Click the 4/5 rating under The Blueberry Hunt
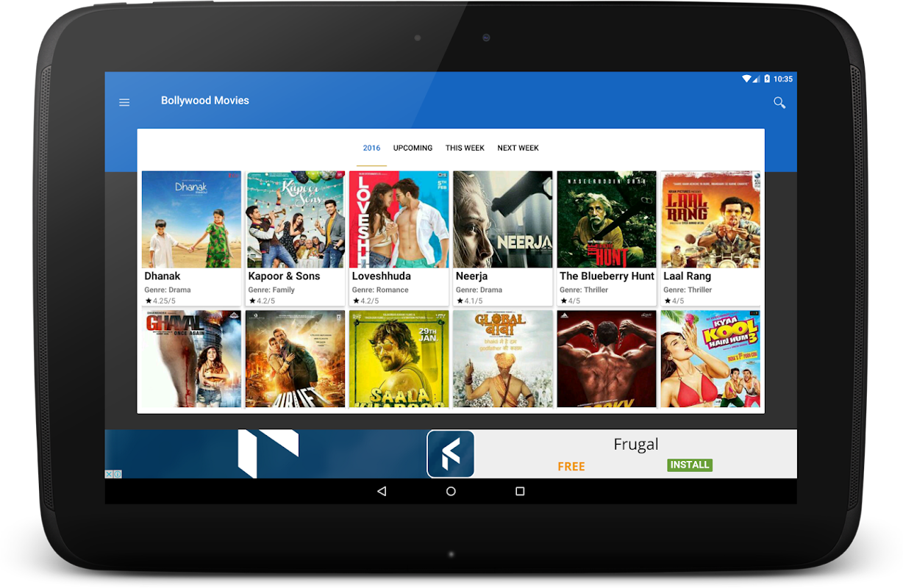 tap(570, 301)
